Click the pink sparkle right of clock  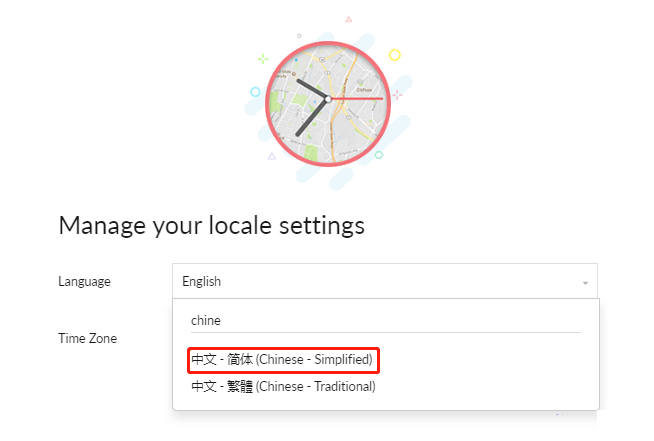pos(397,95)
